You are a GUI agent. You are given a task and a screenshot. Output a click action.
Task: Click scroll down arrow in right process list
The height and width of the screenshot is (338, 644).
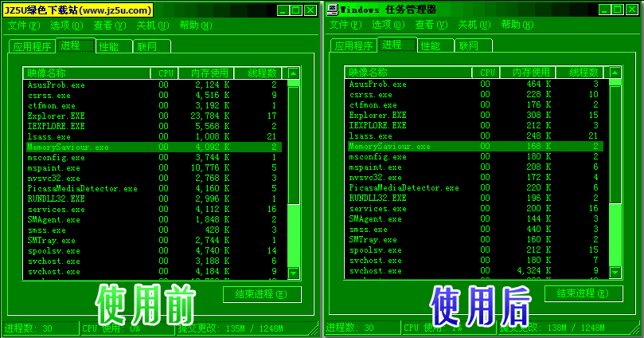[615, 272]
